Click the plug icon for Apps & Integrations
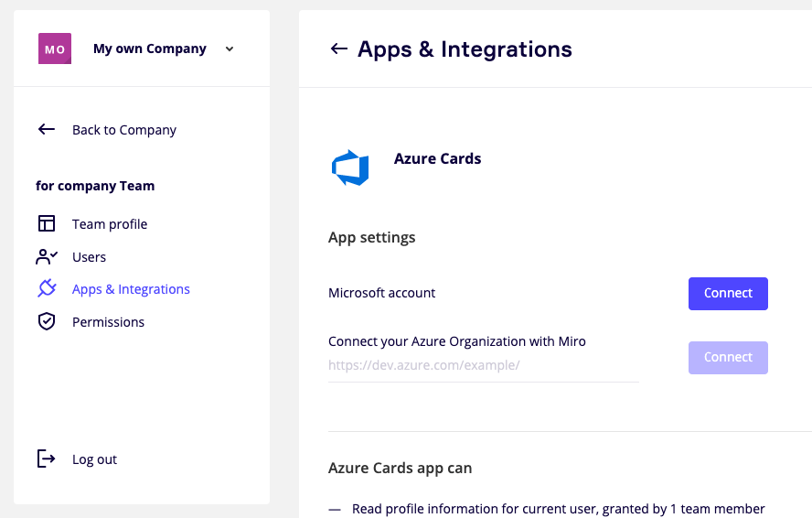The image size is (812, 518). [47, 289]
